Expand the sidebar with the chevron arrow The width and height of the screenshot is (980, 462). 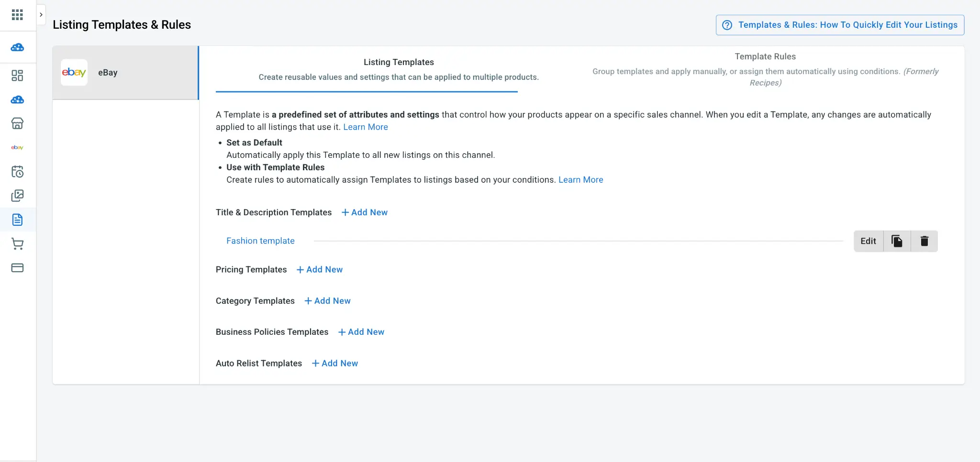click(41, 15)
